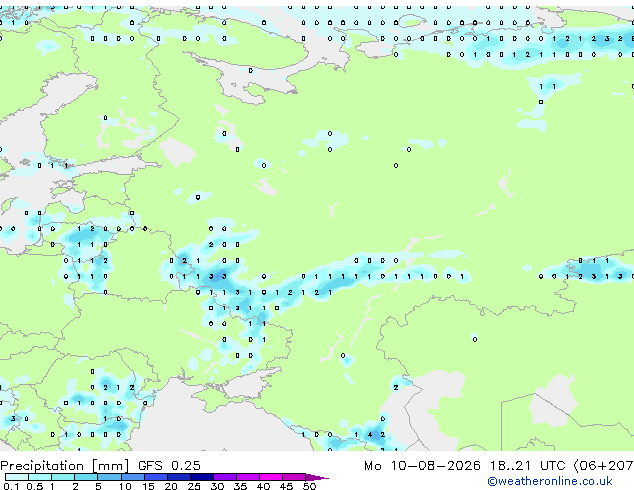
Task: Pick the 25–30 mm dark navy swatch
Action: tap(202, 477)
